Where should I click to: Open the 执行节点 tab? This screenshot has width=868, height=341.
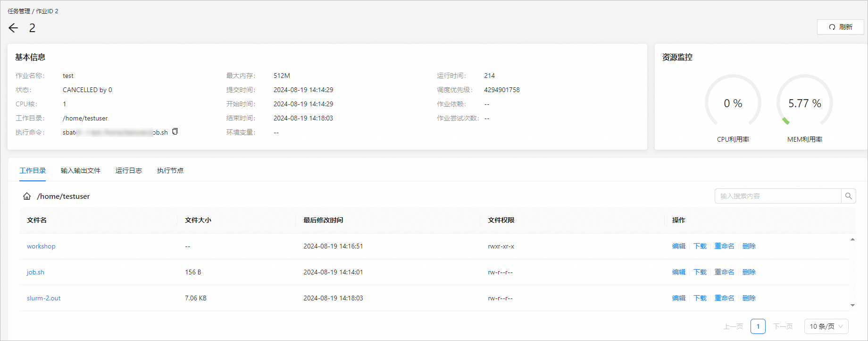(x=170, y=170)
